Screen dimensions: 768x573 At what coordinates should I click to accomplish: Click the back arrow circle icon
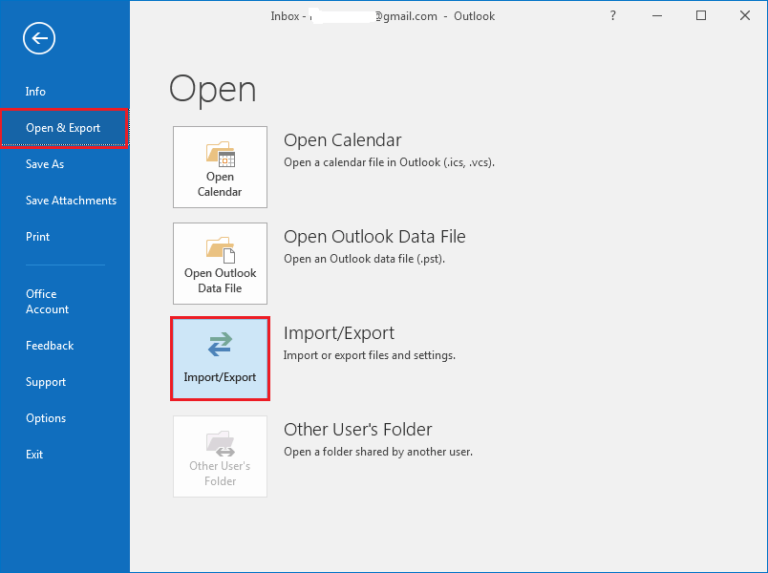(x=39, y=38)
